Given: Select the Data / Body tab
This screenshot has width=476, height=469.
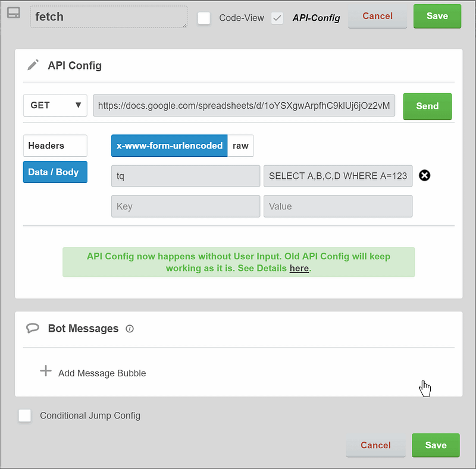Looking at the screenshot, I should point(55,172).
